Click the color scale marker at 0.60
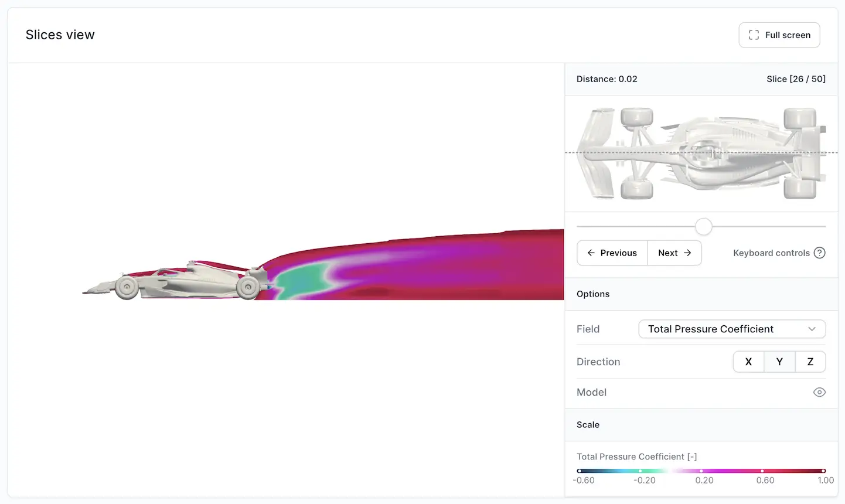Image resolution: width=845 pixels, height=504 pixels. coord(762,471)
